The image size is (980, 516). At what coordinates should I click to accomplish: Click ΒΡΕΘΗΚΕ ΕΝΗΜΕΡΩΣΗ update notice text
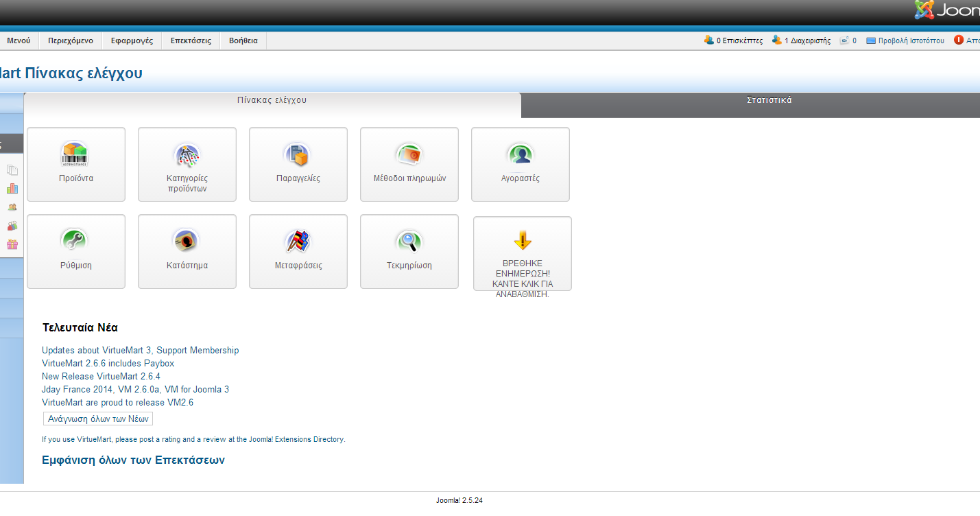(523, 279)
